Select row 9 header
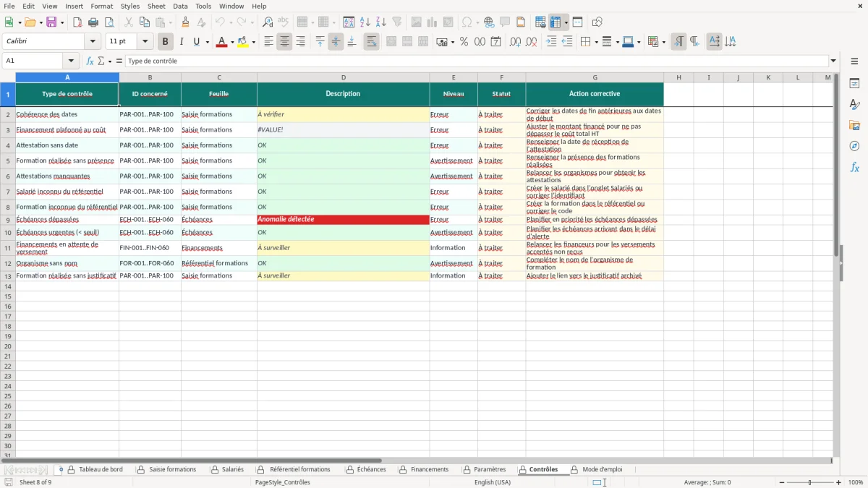The image size is (868, 488). pyautogui.click(x=8, y=219)
